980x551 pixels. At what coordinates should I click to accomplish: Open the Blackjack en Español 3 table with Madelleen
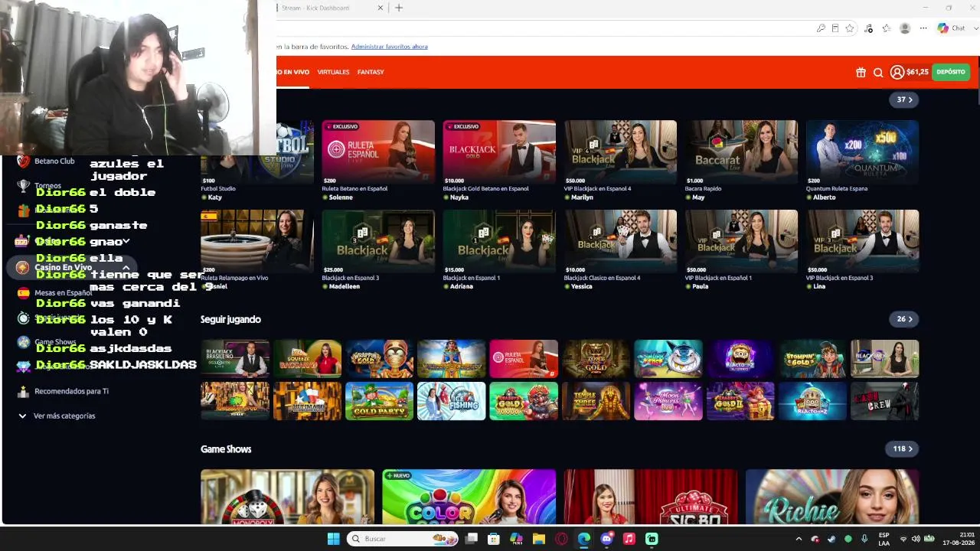(x=378, y=242)
